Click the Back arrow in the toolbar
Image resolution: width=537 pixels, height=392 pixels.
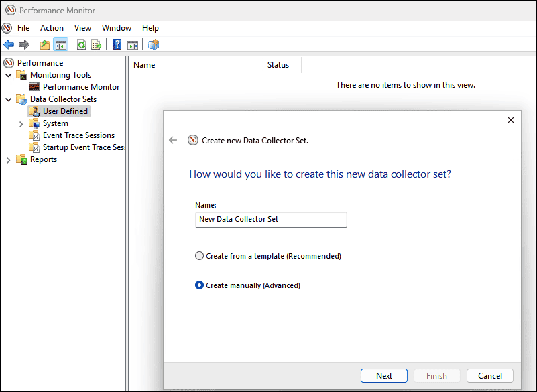(x=9, y=44)
